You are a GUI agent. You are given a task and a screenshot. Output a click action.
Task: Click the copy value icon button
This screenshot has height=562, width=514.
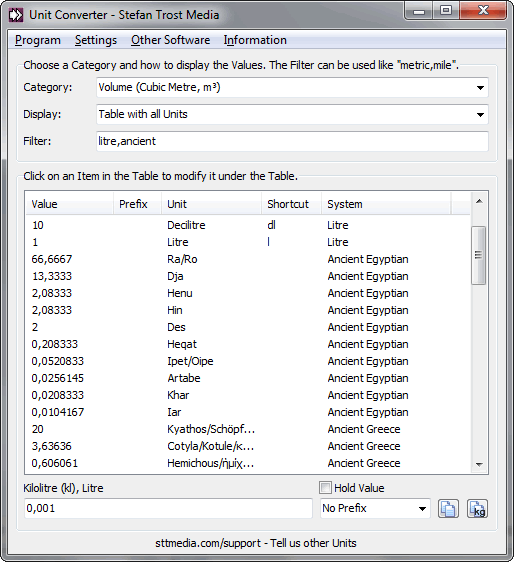(448, 509)
